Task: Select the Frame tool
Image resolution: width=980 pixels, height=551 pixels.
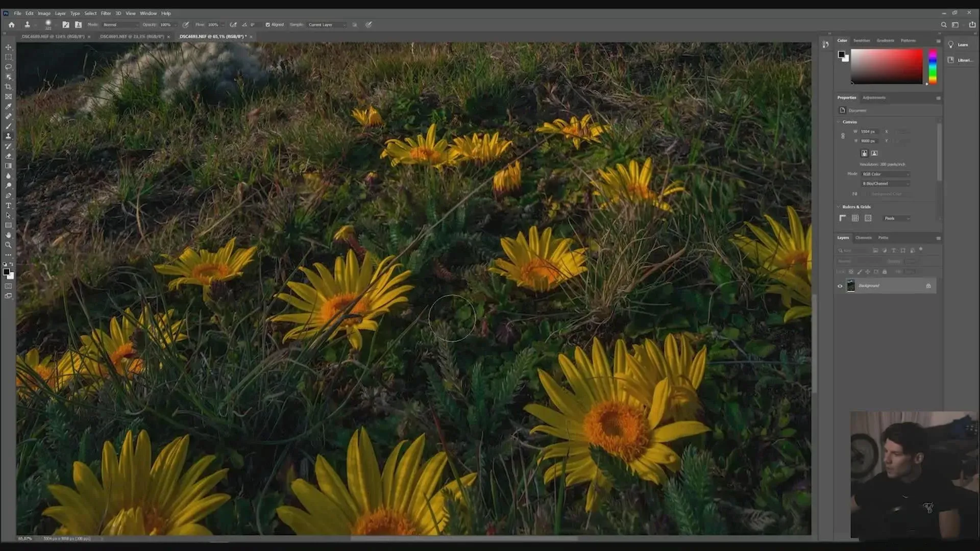Action: pyautogui.click(x=8, y=96)
